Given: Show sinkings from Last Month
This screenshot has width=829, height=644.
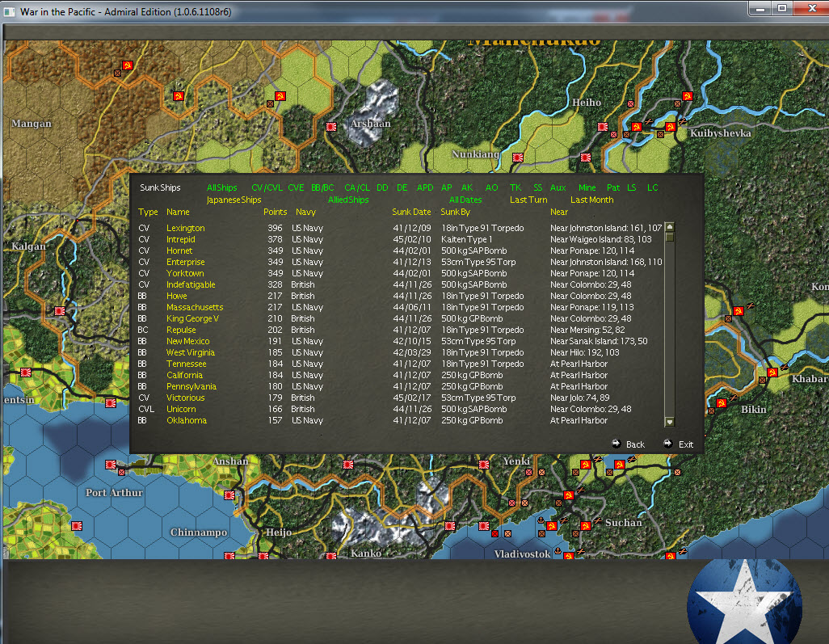Looking at the screenshot, I should (x=591, y=200).
